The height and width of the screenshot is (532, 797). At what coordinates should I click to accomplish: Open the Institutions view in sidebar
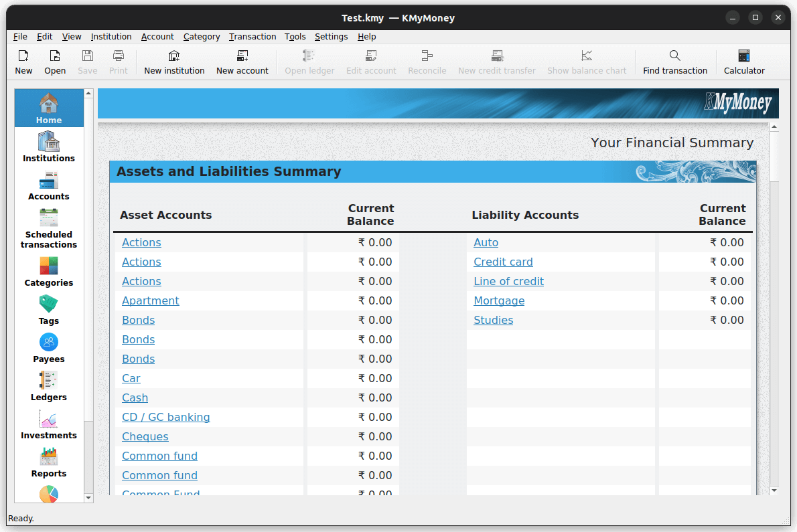tap(48, 146)
